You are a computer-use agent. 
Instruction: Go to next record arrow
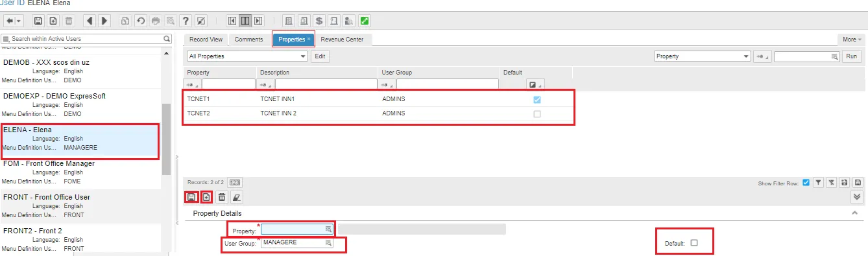click(x=104, y=21)
